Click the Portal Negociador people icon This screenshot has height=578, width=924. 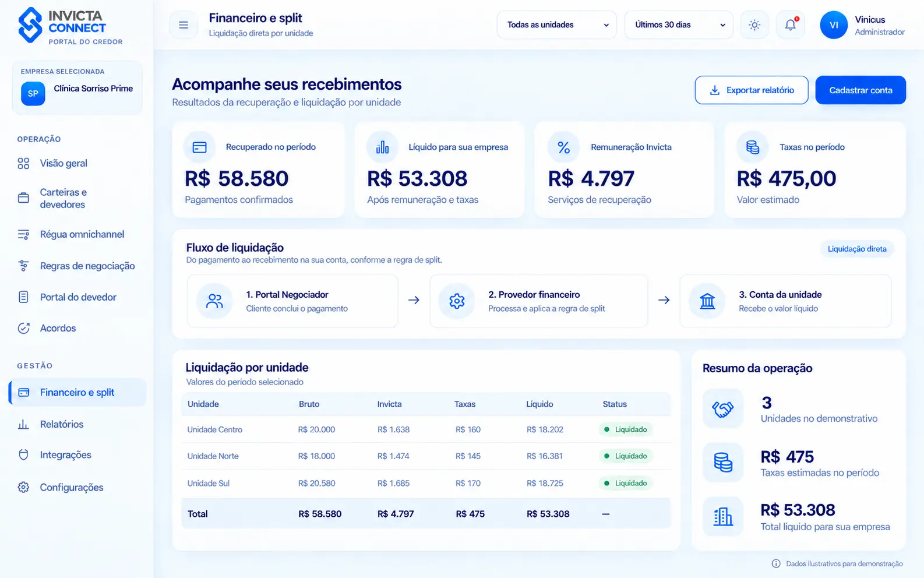click(214, 301)
